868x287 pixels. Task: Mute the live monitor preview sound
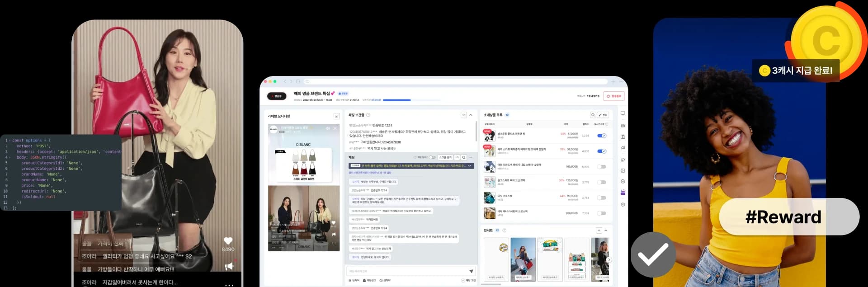click(328, 128)
